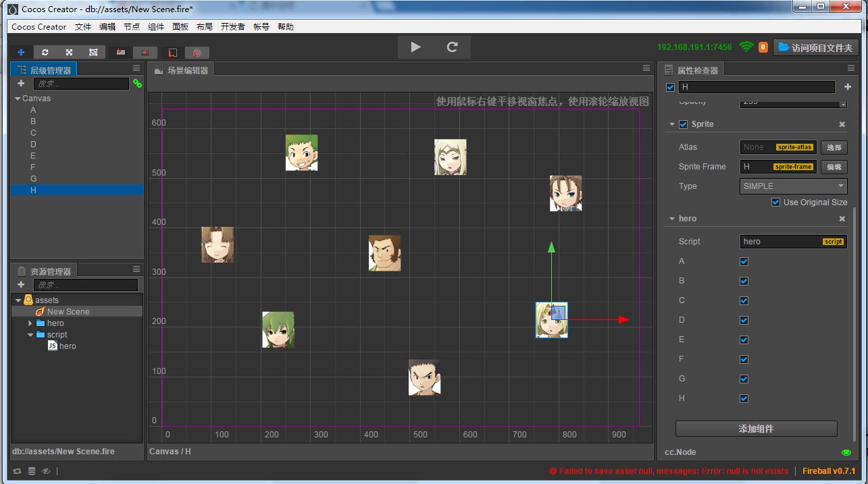
Task: Click the crossed eye icon in status bar
Action: pyautogui.click(x=46, y=471)
